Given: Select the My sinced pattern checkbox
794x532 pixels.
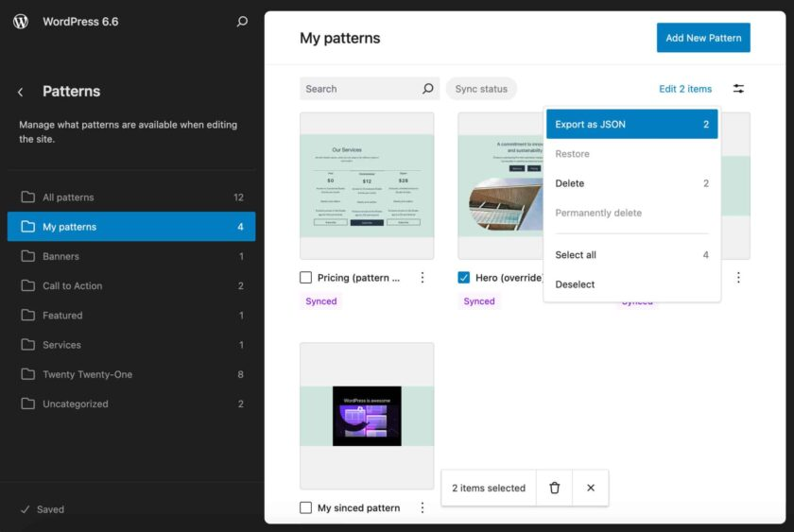Looking at the screenshot, I should [305, 507].
